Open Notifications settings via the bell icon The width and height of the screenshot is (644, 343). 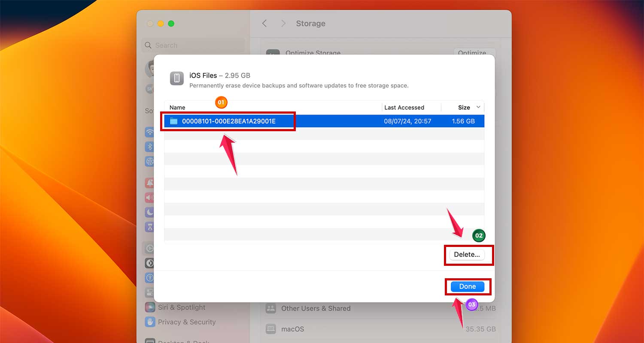click(x=149, y=182)
